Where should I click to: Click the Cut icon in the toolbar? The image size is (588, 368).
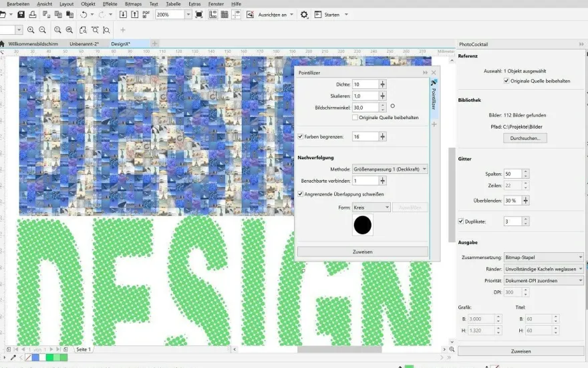(46, 15)
